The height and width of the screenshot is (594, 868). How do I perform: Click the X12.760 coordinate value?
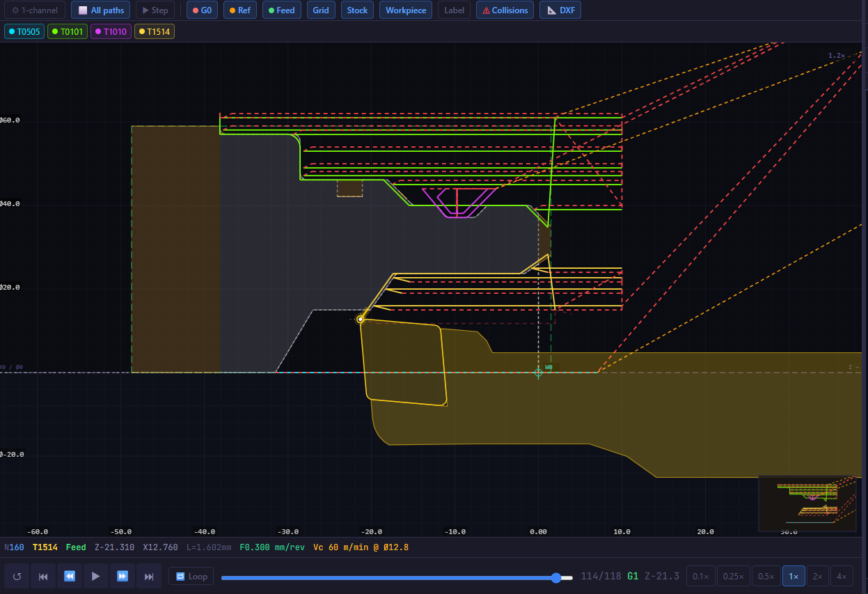click(x=160, y=547)
